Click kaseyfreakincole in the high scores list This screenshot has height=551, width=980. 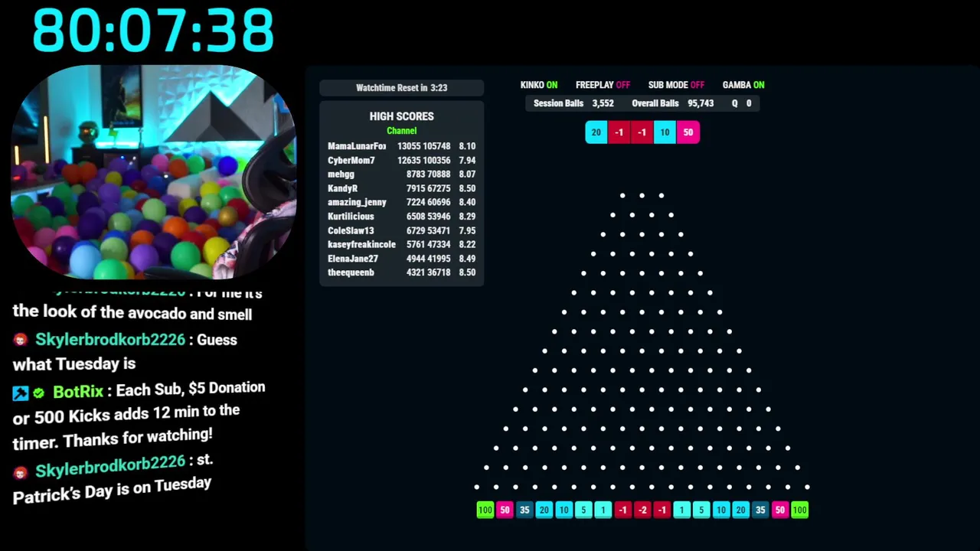click(x=401, y=244)
